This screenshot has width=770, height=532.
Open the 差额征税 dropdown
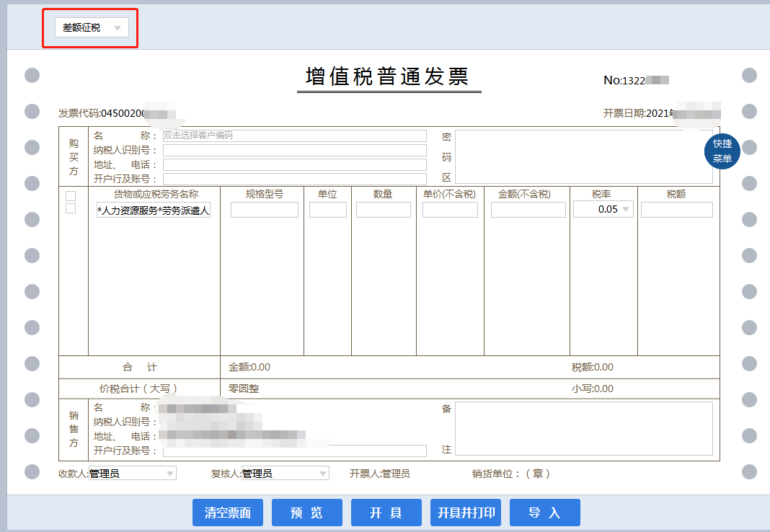coord(92,28)
